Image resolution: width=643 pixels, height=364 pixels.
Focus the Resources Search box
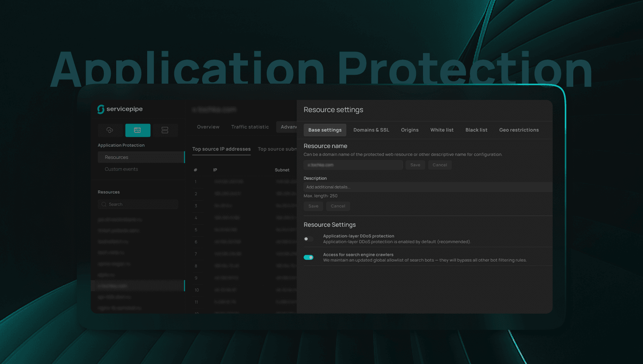pos(138,204)
